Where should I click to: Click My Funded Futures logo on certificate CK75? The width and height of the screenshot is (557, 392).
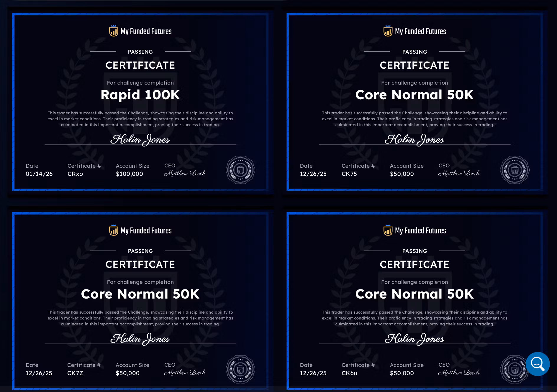[415, 31]
